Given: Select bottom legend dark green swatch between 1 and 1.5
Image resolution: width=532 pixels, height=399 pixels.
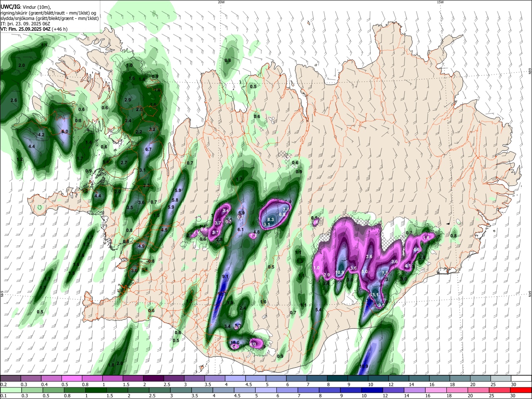Looking at the screenshot, I should [x=96, y=390].
